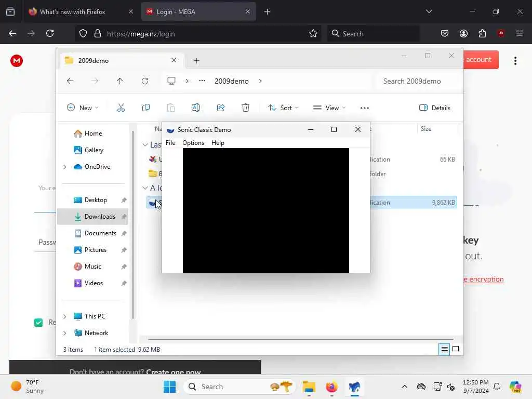Click Create one now link on MEGA
532x399 pixels.
(x=174, y=372)
